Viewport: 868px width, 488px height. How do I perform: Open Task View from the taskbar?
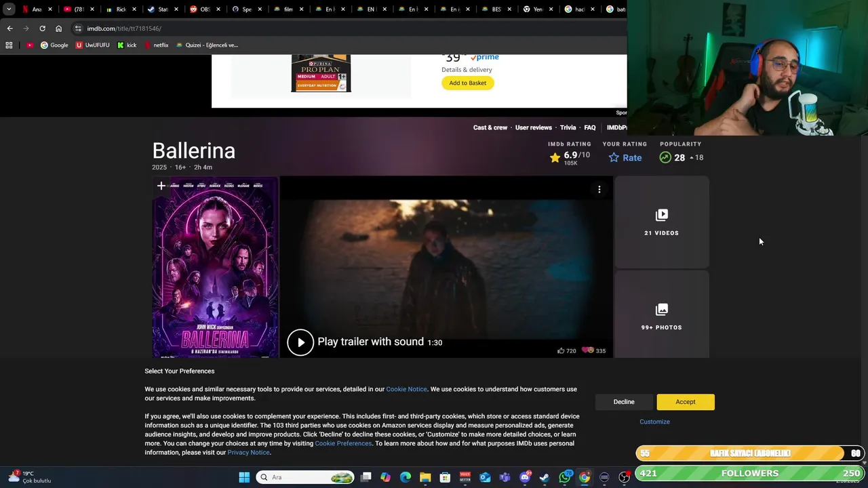pos(366,477)
